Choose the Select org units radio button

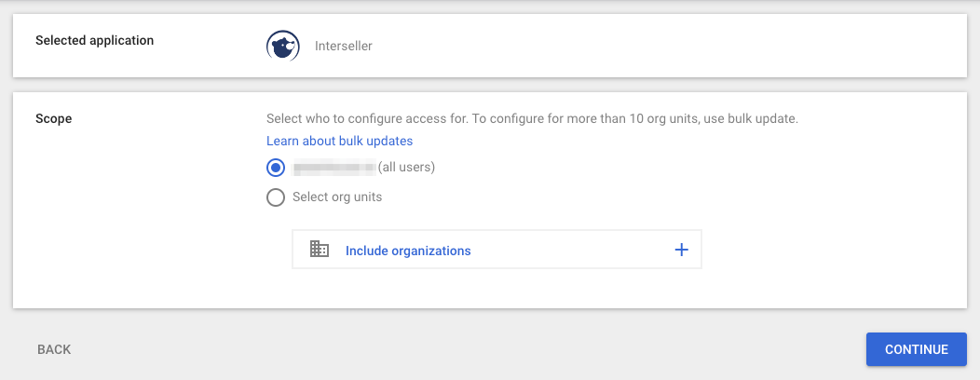(x=276, y=197)
